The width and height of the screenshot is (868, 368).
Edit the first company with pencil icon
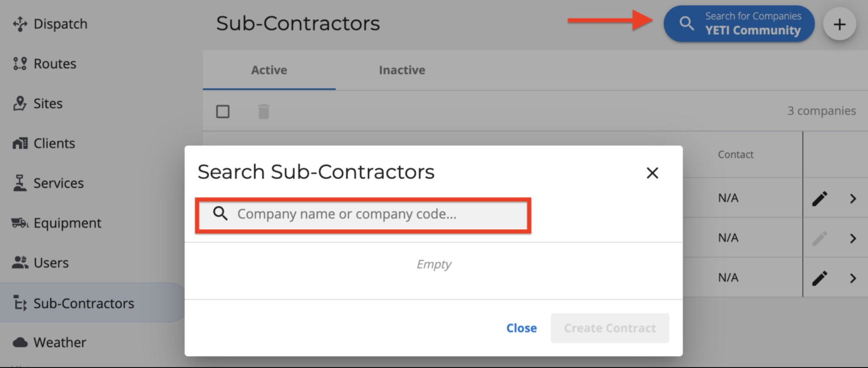tap(820, 198)
